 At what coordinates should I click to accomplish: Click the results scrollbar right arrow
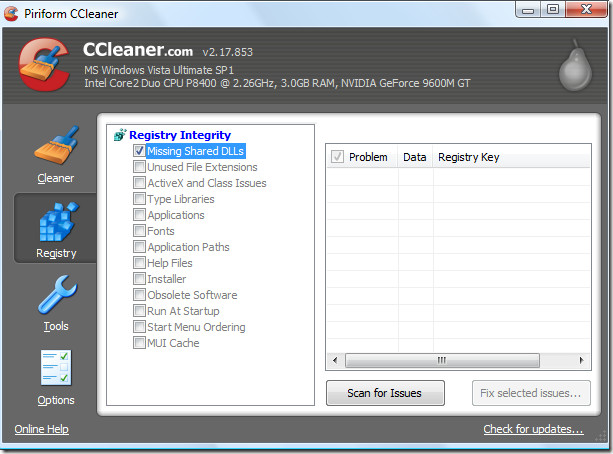(581, 360)
